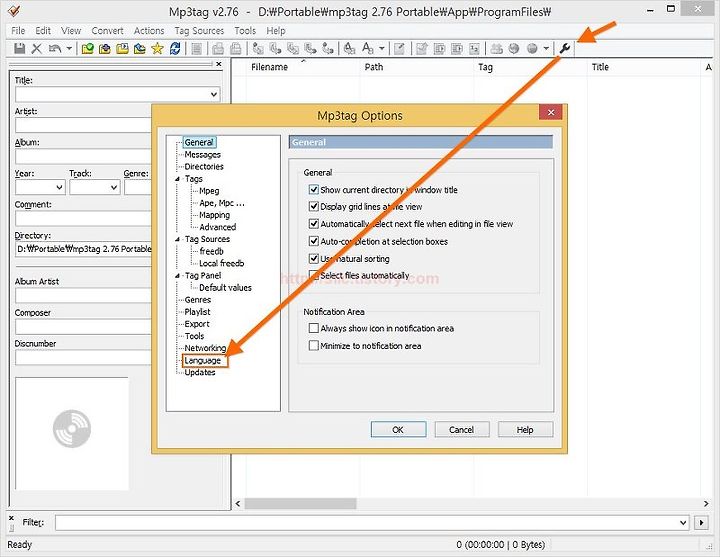Screen dimensions: 720x557
Task: Open Options with the wrench icon
Action: pos(565,48)
